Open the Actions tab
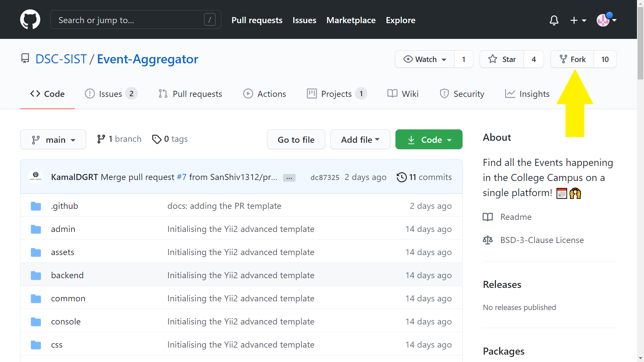 pyautogui.click(x=265, y=94)
